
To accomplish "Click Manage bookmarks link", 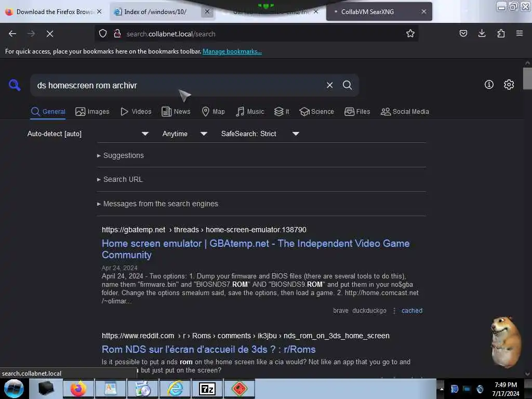I will click(x=232, y=51).
